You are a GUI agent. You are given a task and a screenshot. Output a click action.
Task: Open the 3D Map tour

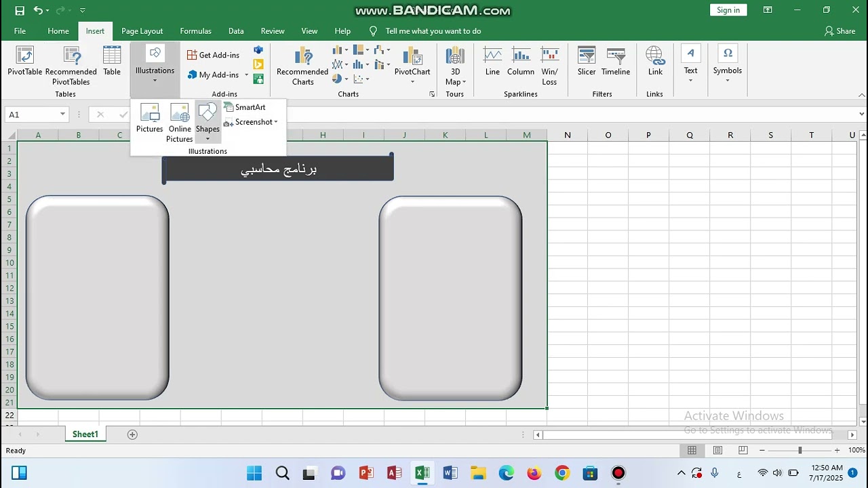455,66
